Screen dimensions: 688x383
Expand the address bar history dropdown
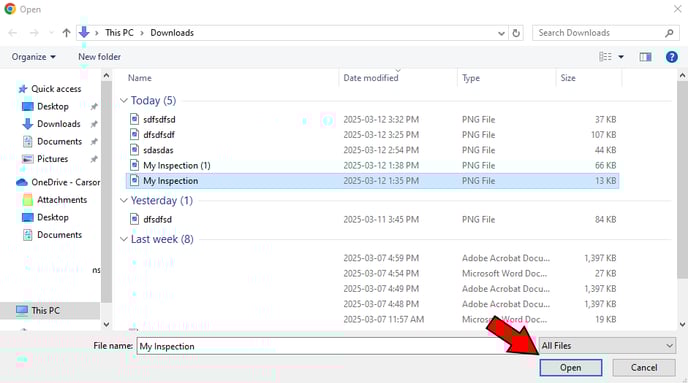(501, 33)
